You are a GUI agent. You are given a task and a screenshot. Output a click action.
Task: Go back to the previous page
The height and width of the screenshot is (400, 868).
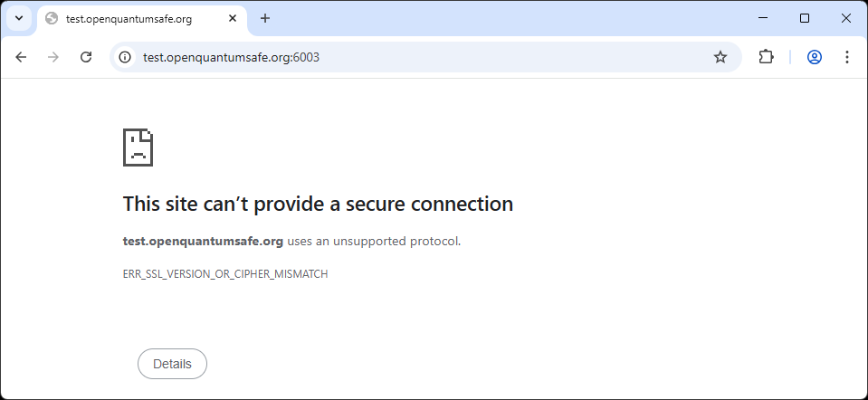(x=21, y=57)
